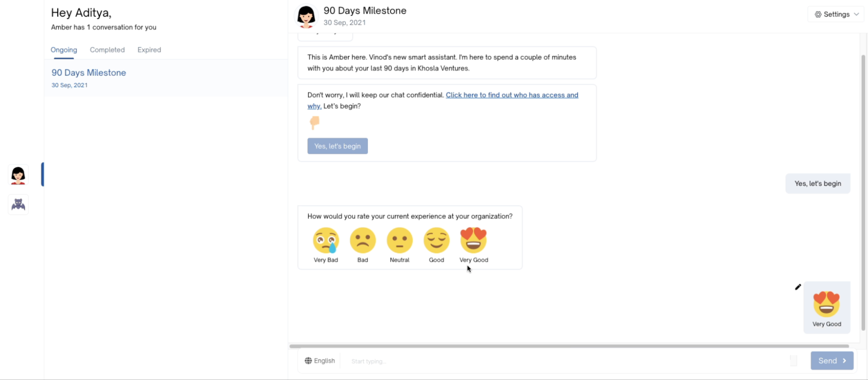Click the chat's vertical scrollbar
The image size is (868, 380).
click(x=863, y=192)
